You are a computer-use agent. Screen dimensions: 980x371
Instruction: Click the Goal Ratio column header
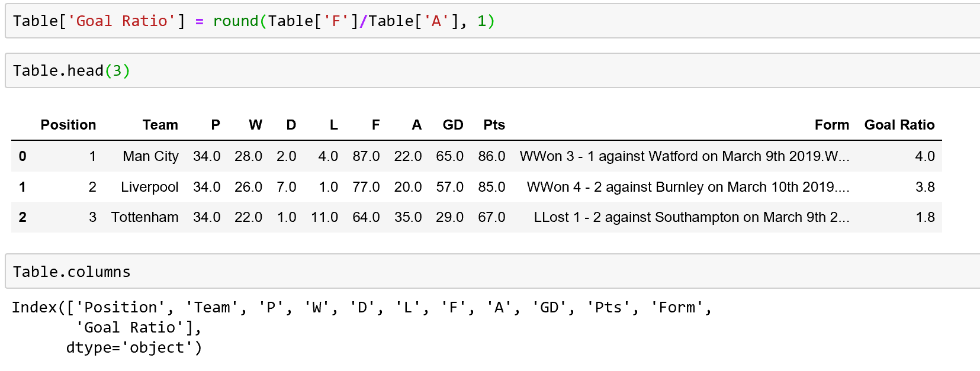coord(899,125)
